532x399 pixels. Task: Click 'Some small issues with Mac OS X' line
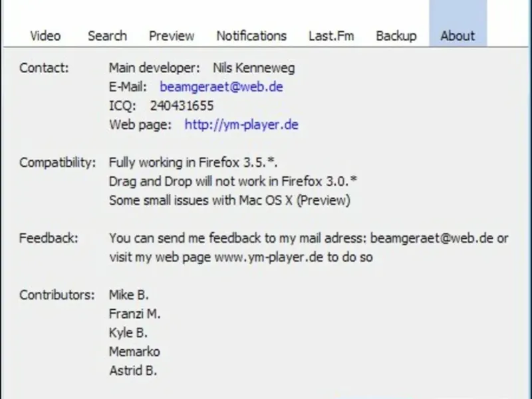(x=229, y=200)
